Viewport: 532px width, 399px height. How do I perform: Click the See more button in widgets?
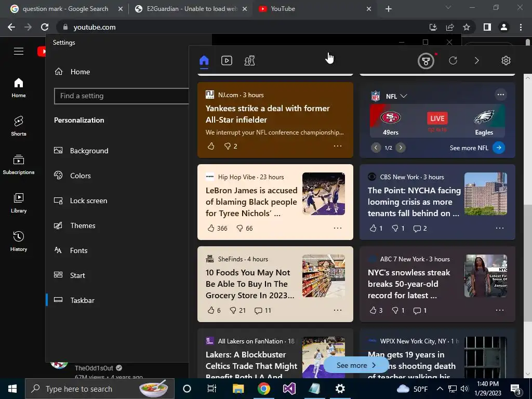point(356,365)
